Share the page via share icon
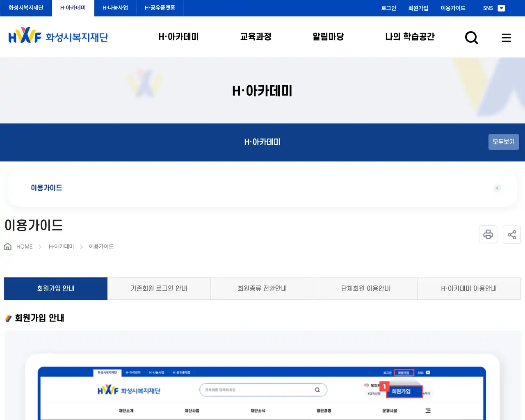 coord(511,234)
